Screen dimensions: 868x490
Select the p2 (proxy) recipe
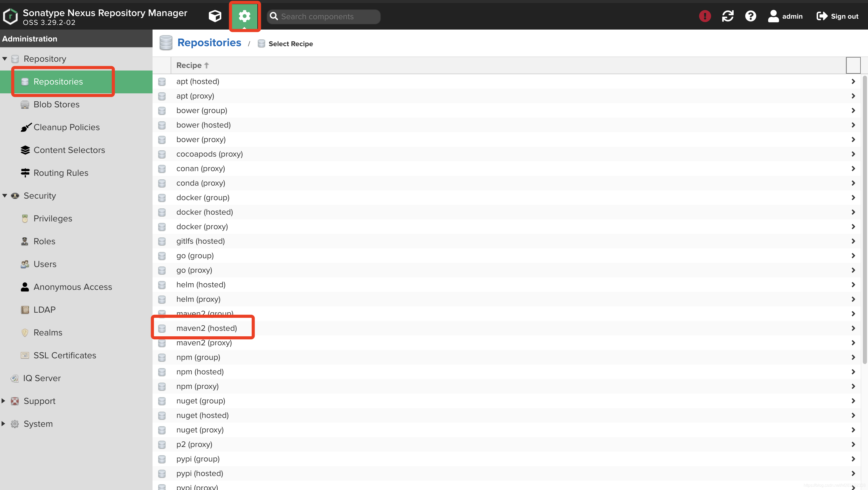click(507, 445)
